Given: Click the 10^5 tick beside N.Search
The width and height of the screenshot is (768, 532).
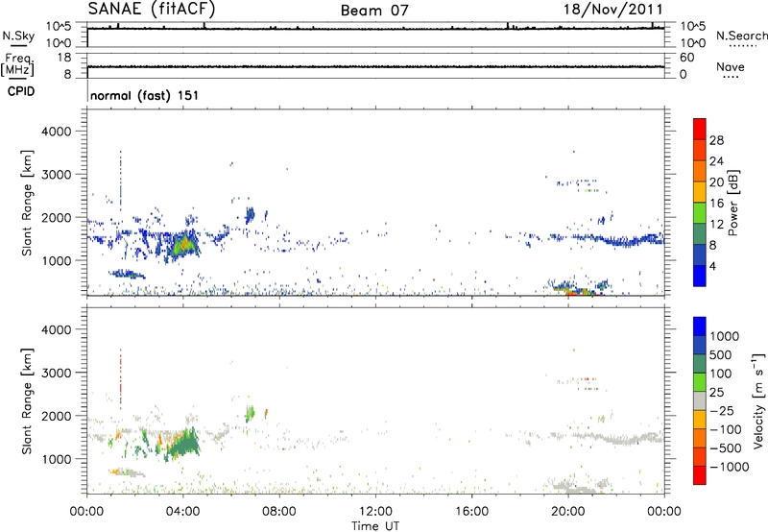Looking at the screenshot, I should [x=692, y=27].
